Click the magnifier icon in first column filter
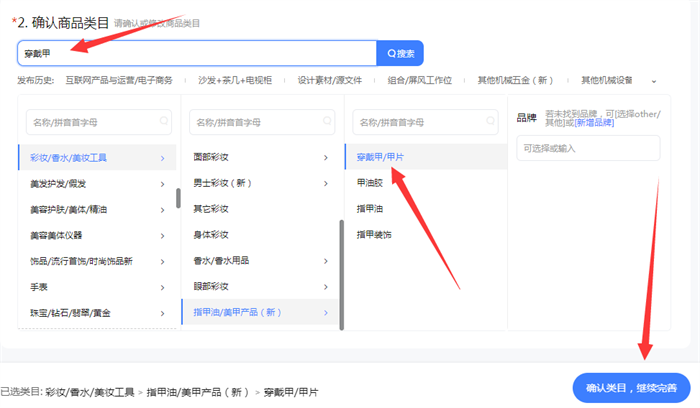The height and width of the screenshot is (408, 700). 164,122
